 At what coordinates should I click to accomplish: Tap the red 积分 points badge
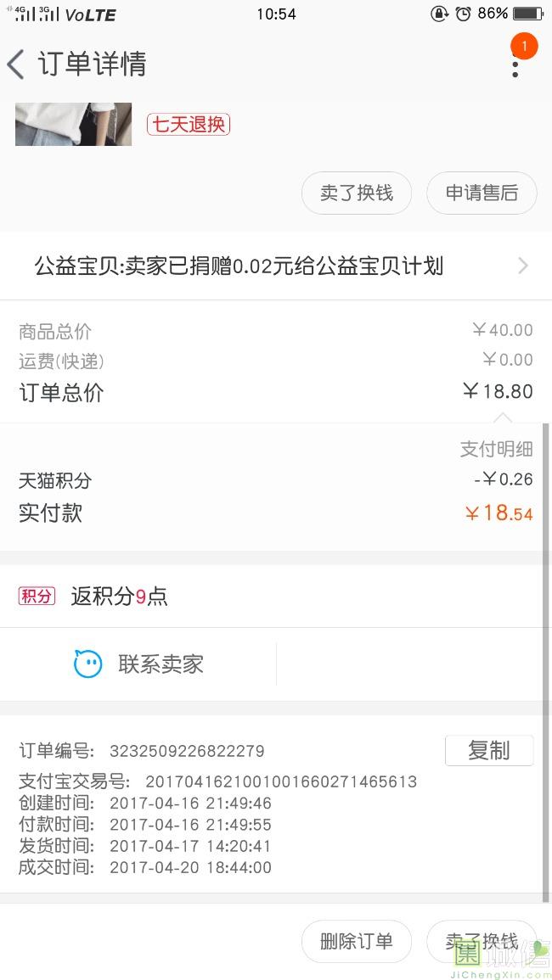click(x=37, y=596)
